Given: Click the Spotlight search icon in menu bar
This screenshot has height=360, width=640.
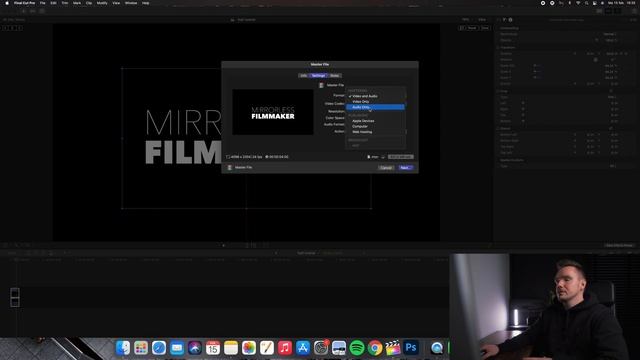Looking at the screenshot, I should click(587, 3).
